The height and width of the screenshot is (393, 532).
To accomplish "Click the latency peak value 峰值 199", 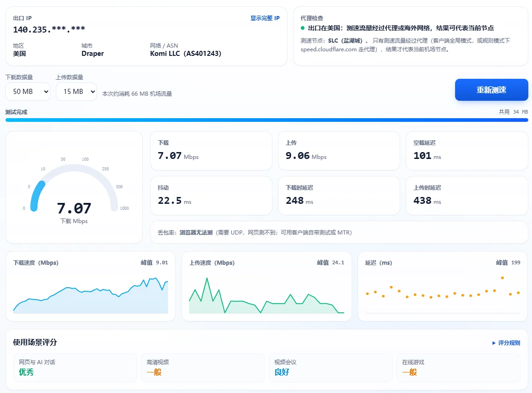I will tap(508, 262).
